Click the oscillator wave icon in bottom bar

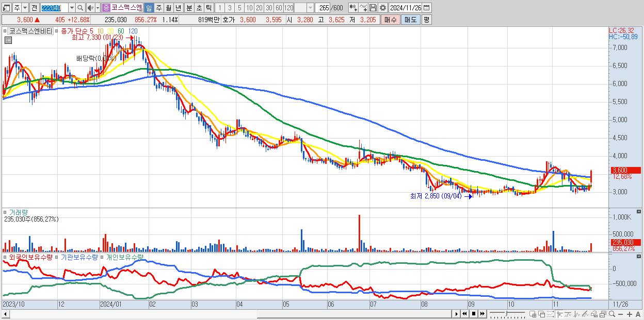pos(577,314)
